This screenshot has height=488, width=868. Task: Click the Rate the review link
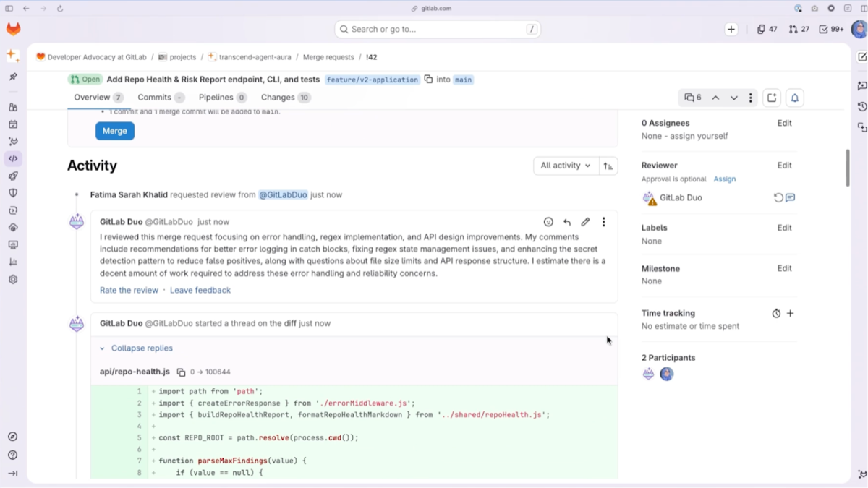pyautogui.click(x=129, y=290)
